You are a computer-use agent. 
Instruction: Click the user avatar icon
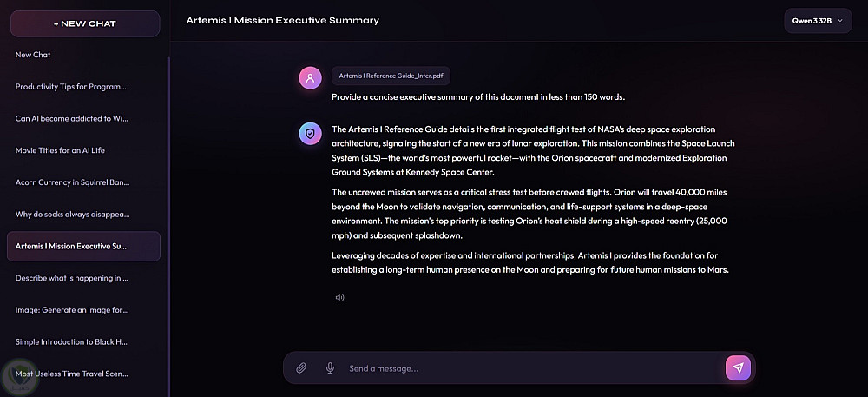(311, 78)
